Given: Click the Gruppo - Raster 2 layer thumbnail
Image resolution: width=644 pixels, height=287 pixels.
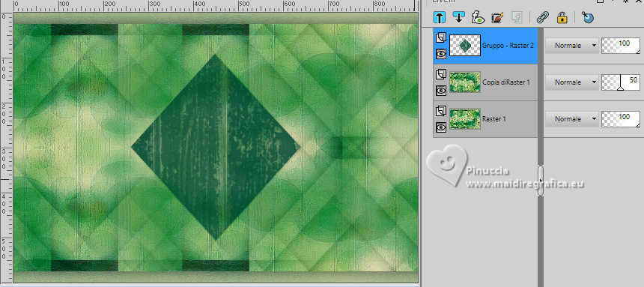Looking at the screenshot, I should (x=465, y=45).
